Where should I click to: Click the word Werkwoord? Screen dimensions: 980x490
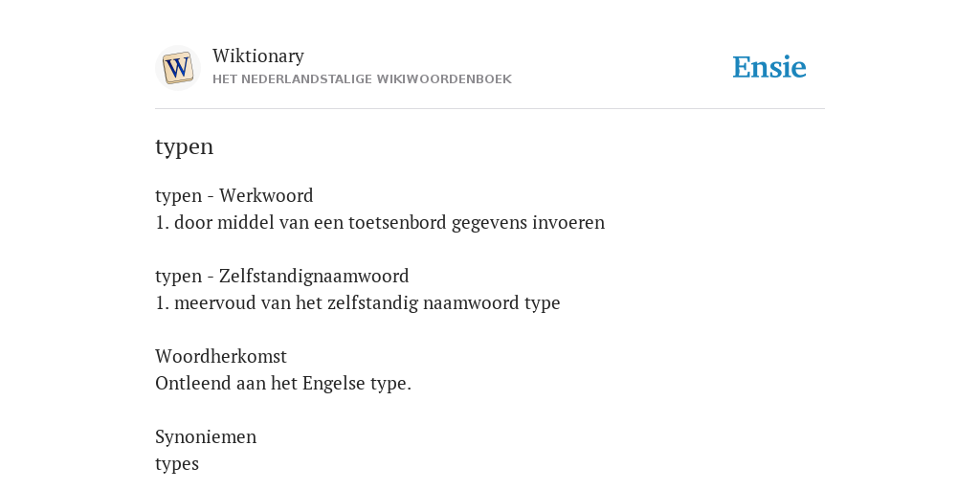266,195
